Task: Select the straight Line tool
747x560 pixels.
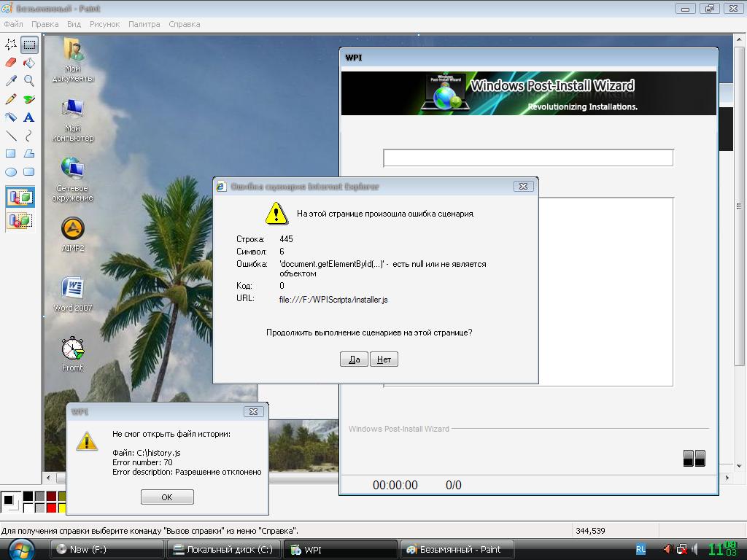Action: click(10, 136)
